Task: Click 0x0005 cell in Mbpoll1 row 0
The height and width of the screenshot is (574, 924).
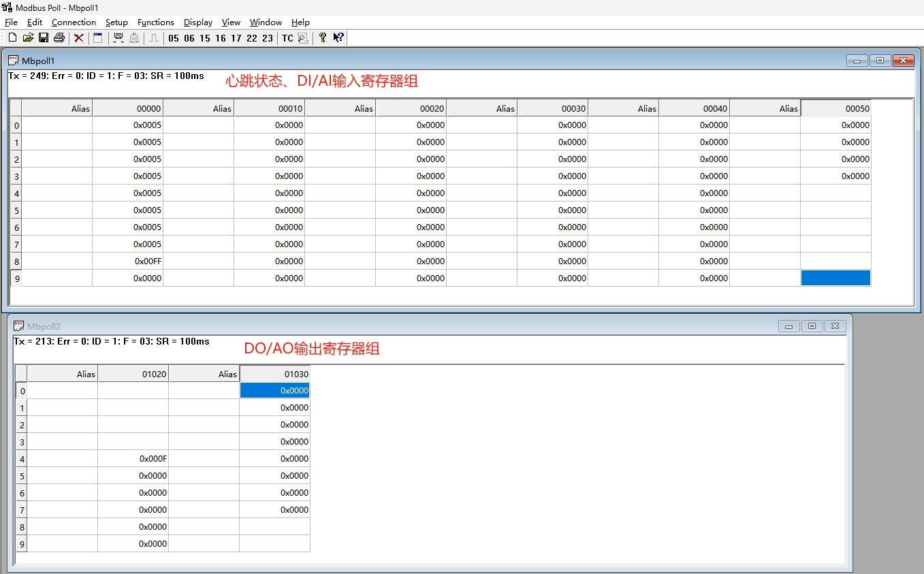Action: [128, 125]
